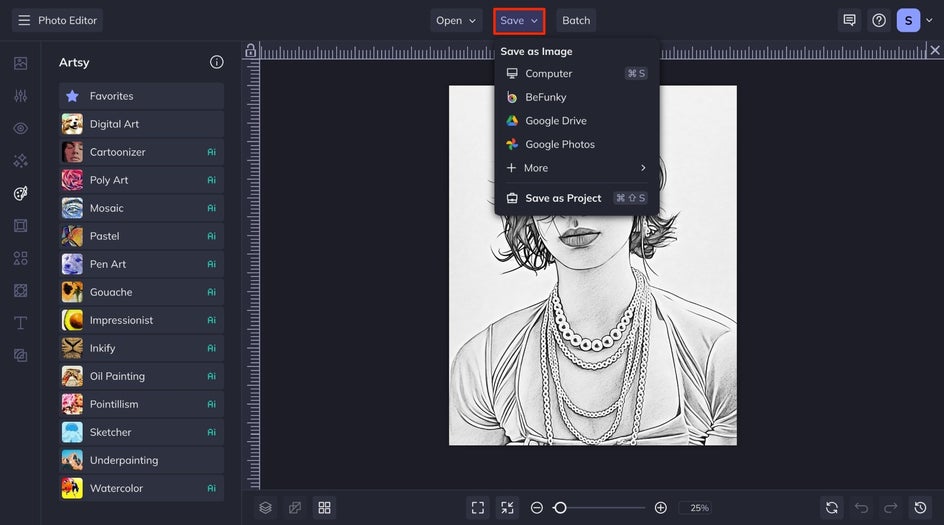Viewport: 944px width, 525px height.
Task: Click the fit to screen icon
Action: (x=478, y=508)
